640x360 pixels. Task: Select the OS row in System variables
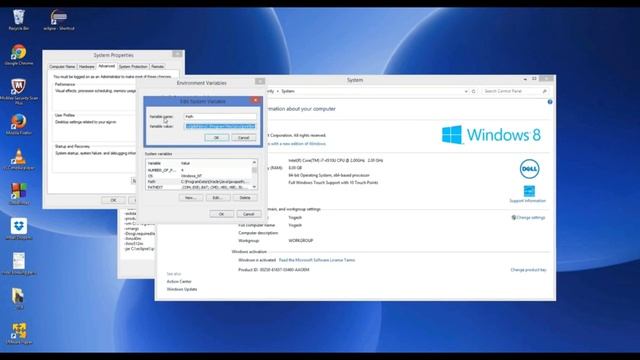point(199,176)
